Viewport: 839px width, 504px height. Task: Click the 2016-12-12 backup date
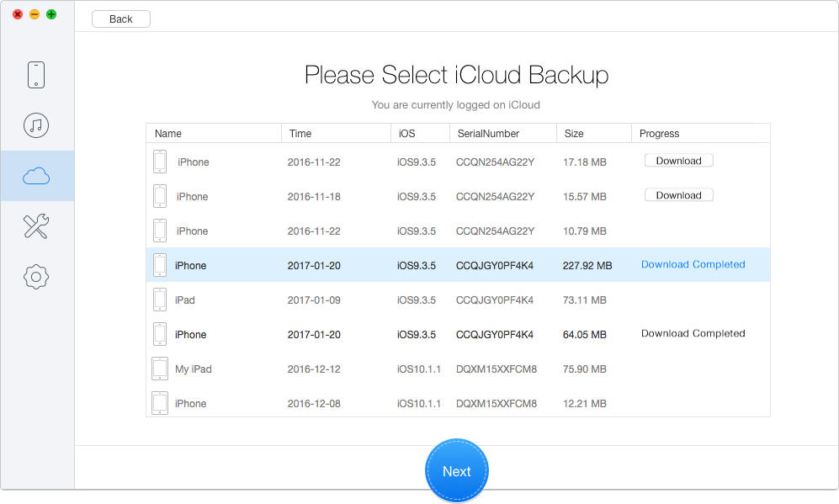coord(314,369)
